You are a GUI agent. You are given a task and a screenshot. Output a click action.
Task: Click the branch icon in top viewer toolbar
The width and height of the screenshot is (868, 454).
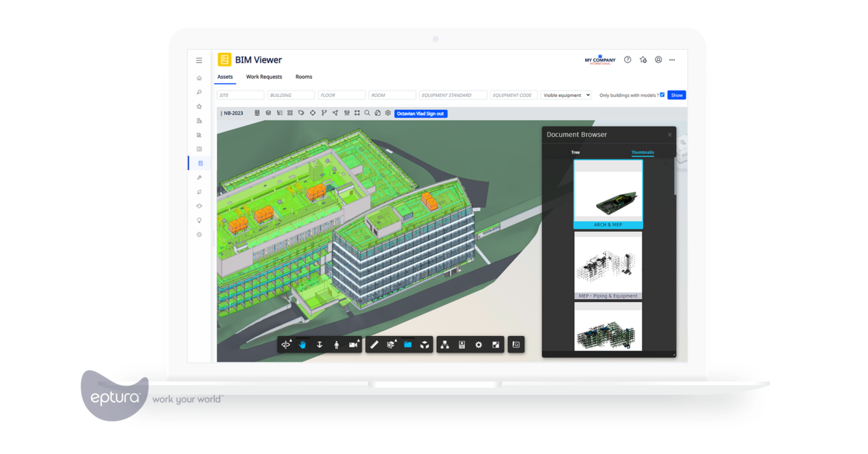pos(324,113)
